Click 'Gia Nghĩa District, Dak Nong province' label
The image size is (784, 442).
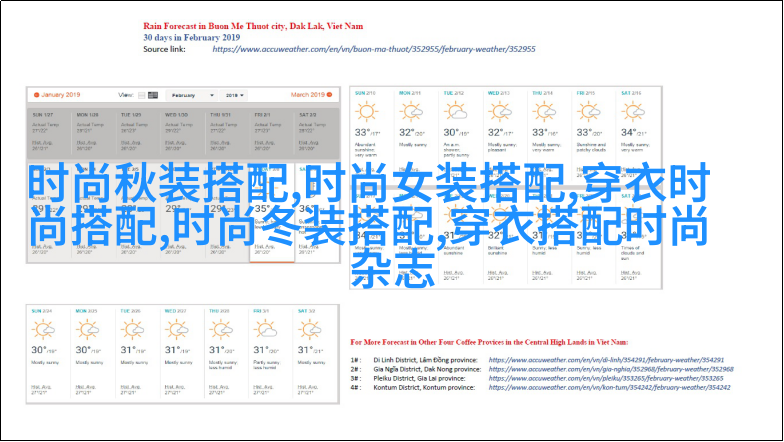pos(427,369)
